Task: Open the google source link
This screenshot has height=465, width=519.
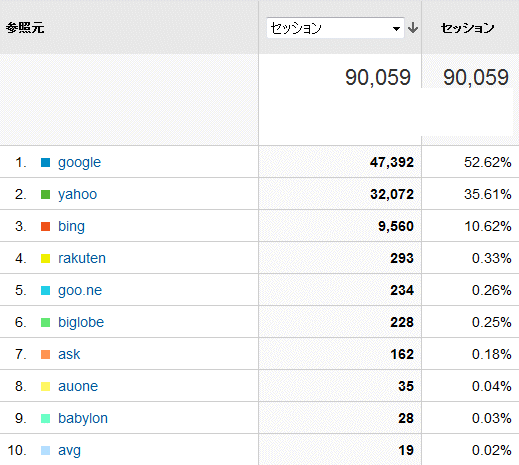Action: click(79, 163)
